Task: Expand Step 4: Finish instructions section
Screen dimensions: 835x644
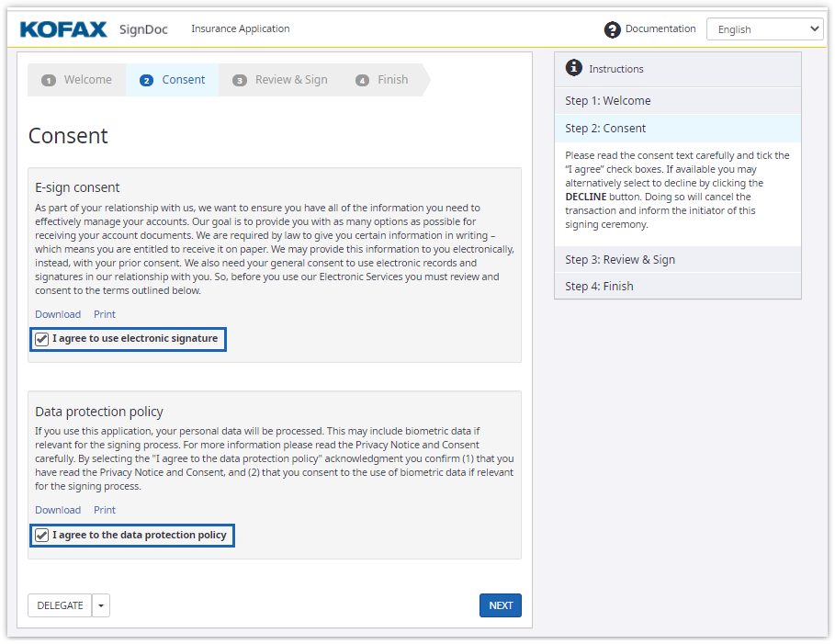Action: 677,286
